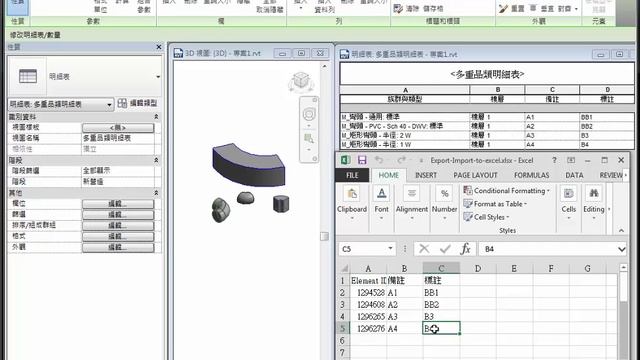Image resolution: width=640 pixels, height=360 pixels.
Task: Click the 篩選 edit button
Action: tap(118, 215)
